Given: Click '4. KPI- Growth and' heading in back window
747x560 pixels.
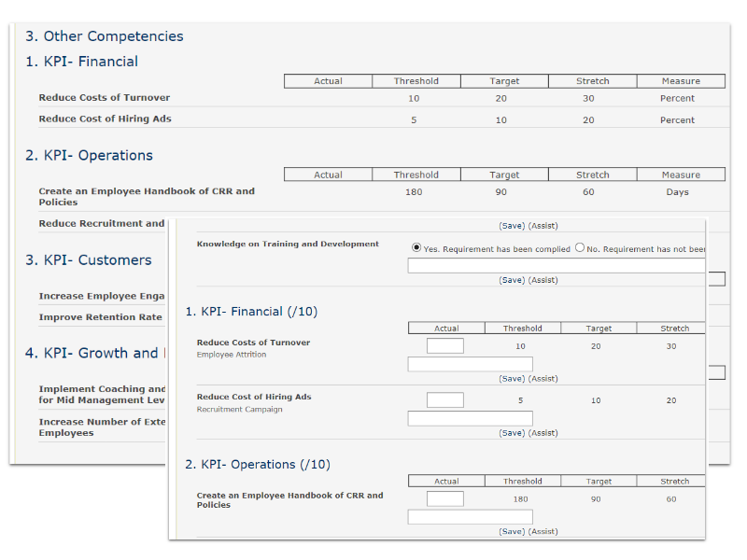Looking at the screenshot, I should 92,353.
